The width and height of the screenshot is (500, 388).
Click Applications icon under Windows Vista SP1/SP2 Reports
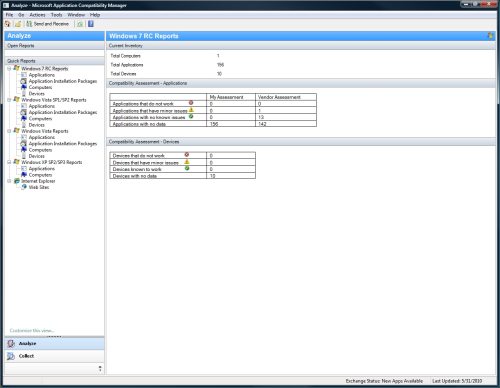coord(24,106)
